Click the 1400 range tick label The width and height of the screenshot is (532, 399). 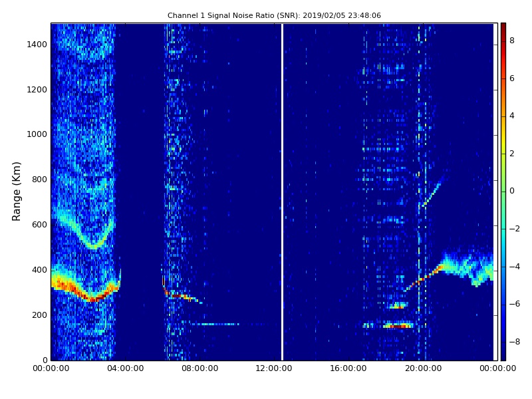click(37, 45)
